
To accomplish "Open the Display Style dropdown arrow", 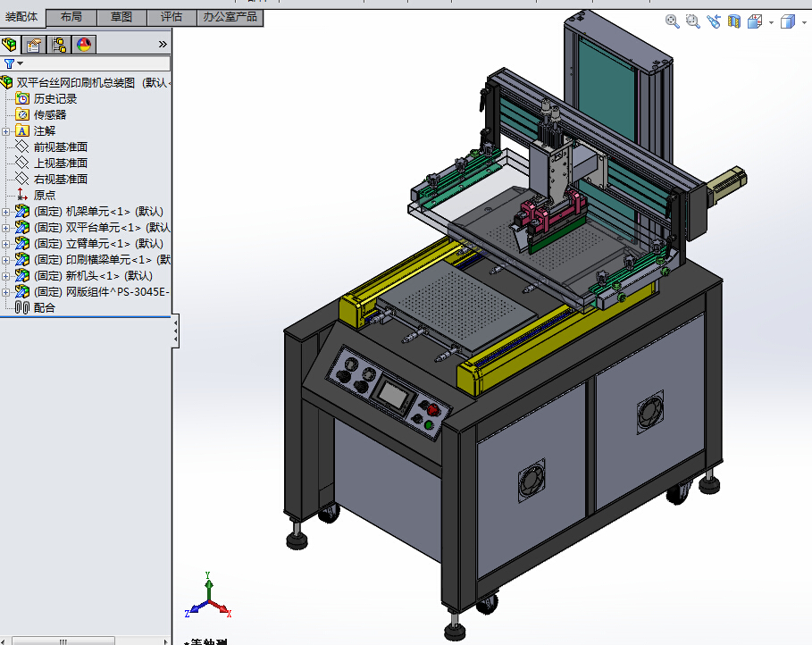I will [804, 22].
